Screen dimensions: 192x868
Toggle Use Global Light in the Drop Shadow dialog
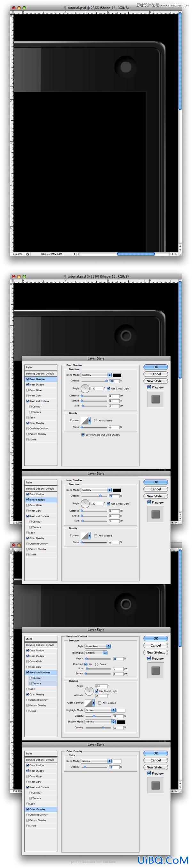(108, 388)
